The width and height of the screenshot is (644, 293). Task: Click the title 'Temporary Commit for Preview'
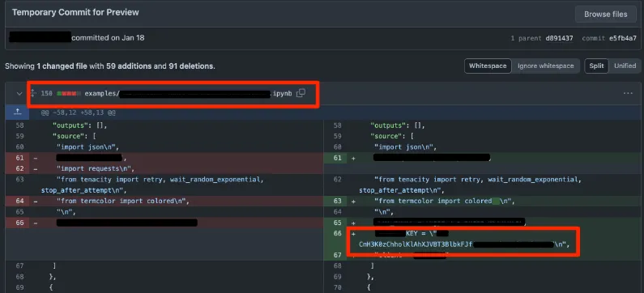click(75, 12)
